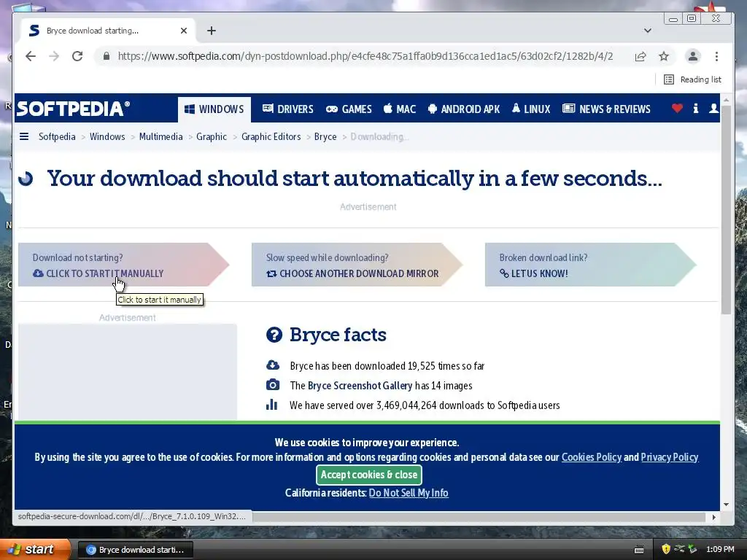The height and width of the screenshot is (560, 747).
Task: Accept cookies & close banner
Action: pyautogui.click(x=368, y=475)
